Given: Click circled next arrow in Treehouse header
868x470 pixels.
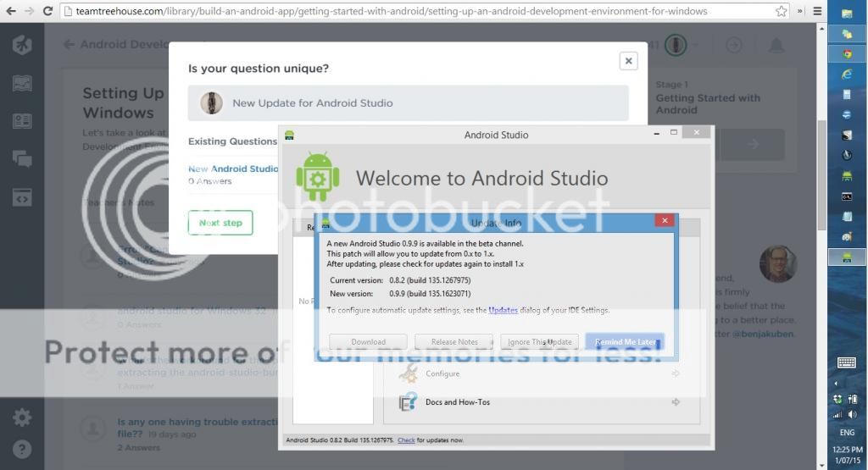Looking at the screenshot, I should 734,45.
